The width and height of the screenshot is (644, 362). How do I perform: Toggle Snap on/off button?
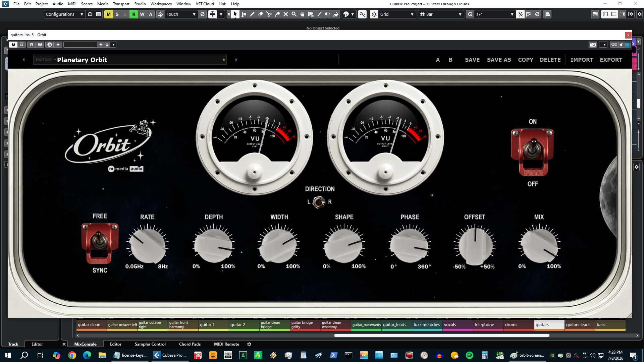(x=374, y=14)
